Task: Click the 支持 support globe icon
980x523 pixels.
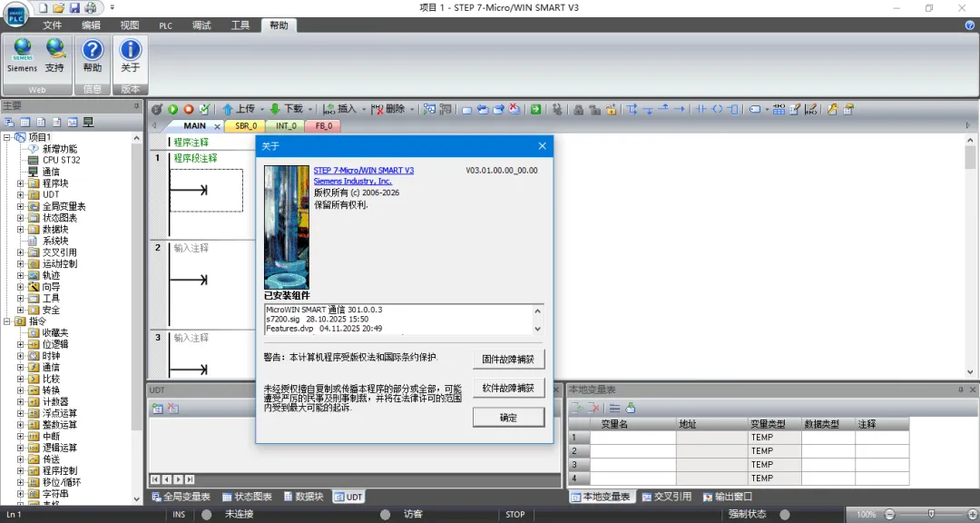Action: [x=55, y=48]
